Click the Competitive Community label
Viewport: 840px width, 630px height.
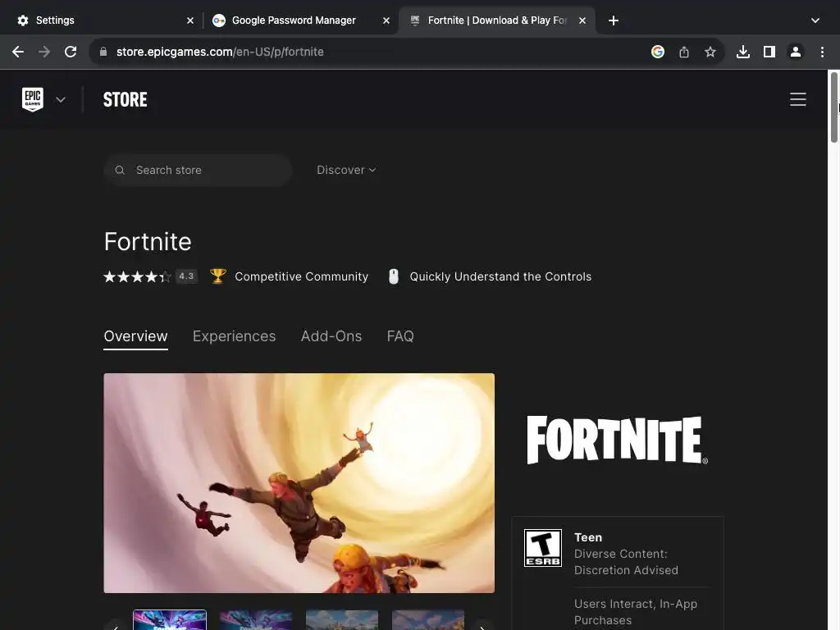pyautogui.click(x=302, y=276)
